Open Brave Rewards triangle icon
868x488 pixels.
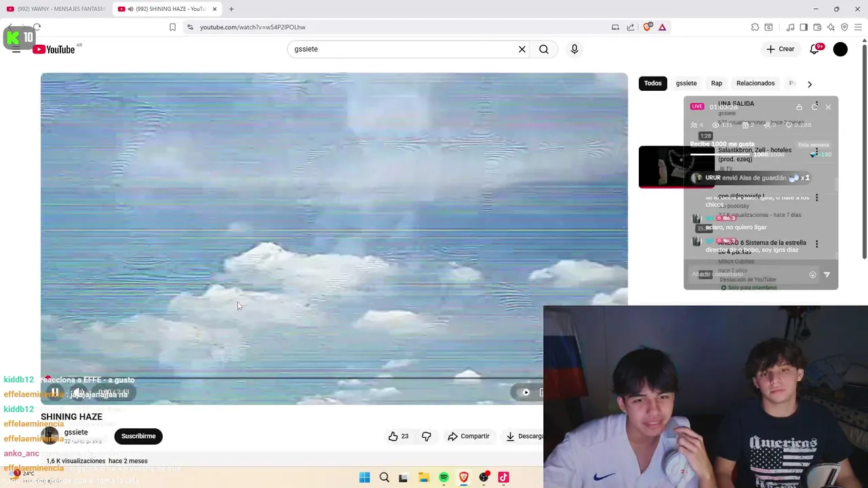(662, 27)
